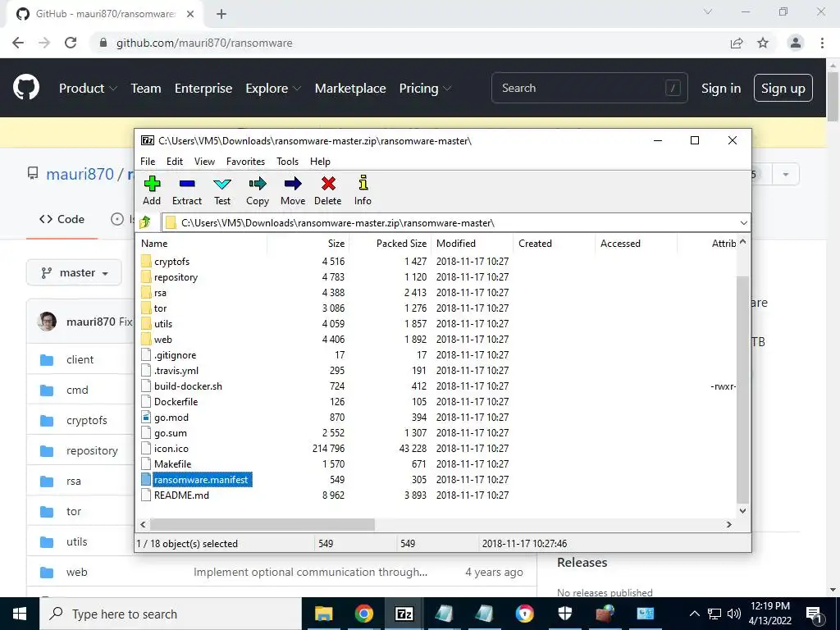Go up one folder level in 7-Zip
The height and width of the screenshot is (630, 840).
point(145,222)
